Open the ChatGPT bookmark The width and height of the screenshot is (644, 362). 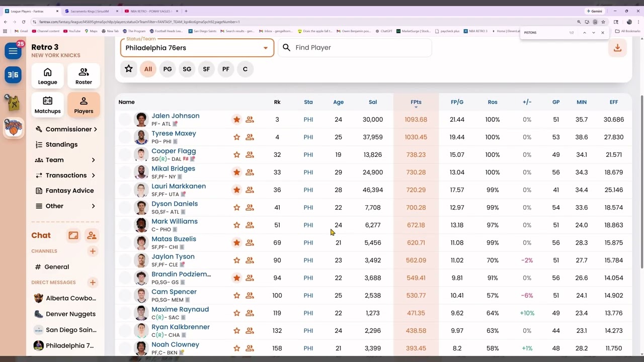[384, 31]
